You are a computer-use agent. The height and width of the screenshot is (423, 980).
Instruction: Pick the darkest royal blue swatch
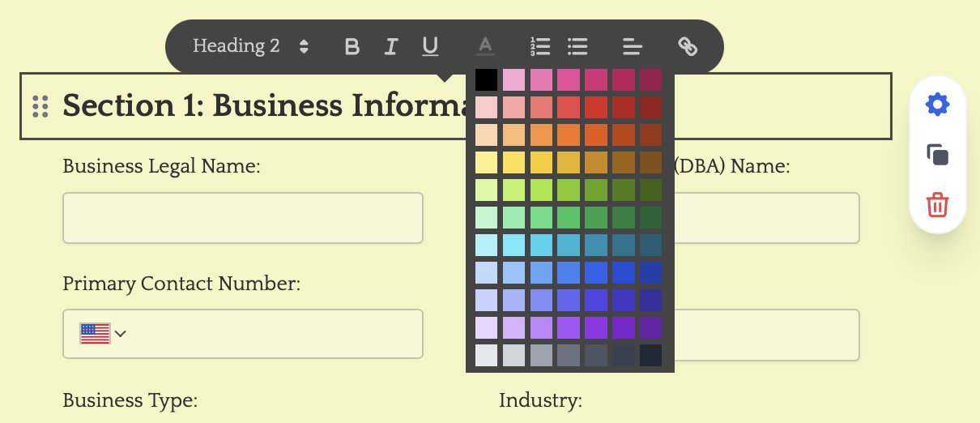(651, 272)
